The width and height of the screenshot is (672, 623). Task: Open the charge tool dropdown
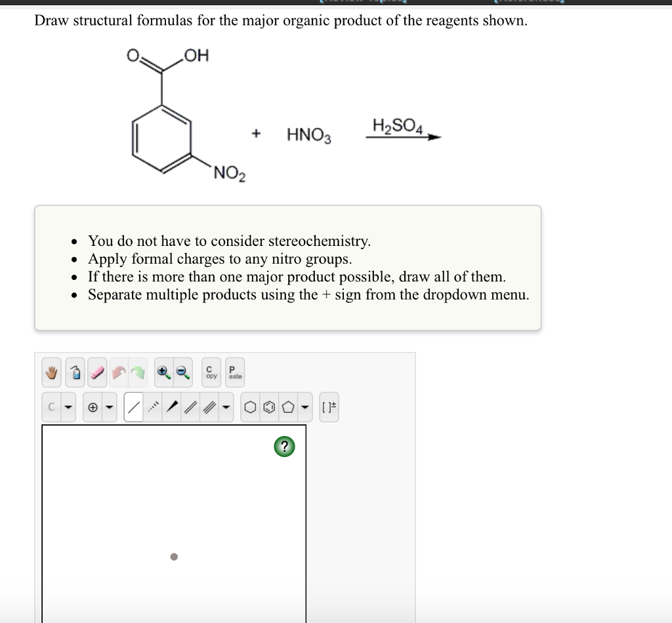pos(110,405)
